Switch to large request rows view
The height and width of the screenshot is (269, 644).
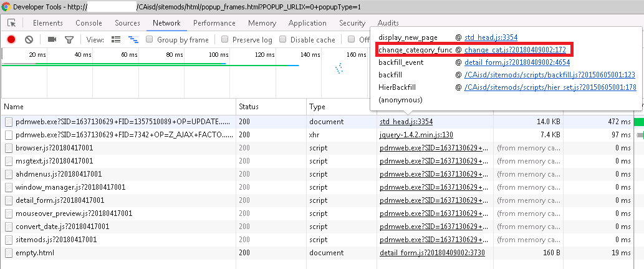point(116,40)
